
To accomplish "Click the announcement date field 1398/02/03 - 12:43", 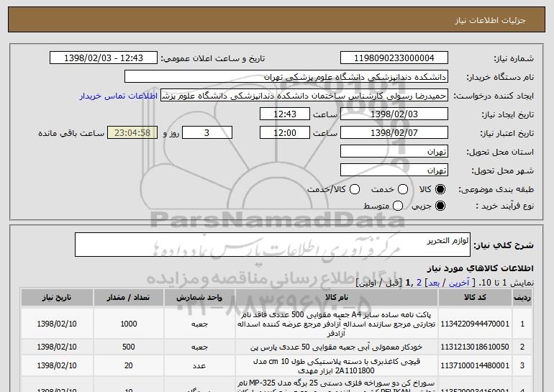I will 104,58.
